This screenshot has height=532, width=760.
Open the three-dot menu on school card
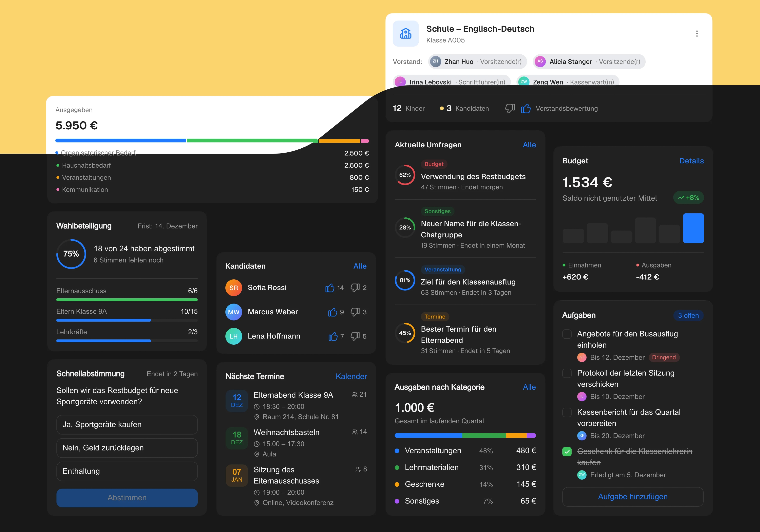tap(697, 33)
